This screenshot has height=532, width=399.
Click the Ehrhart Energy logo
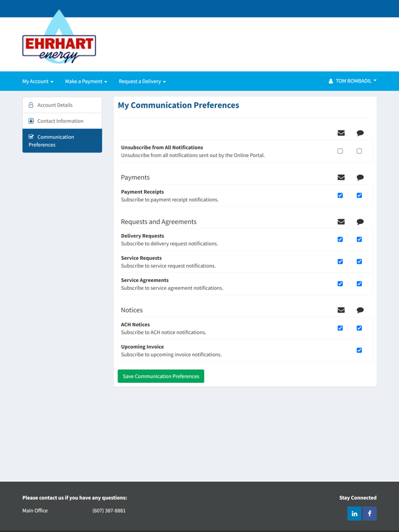[x=59, y=36]
